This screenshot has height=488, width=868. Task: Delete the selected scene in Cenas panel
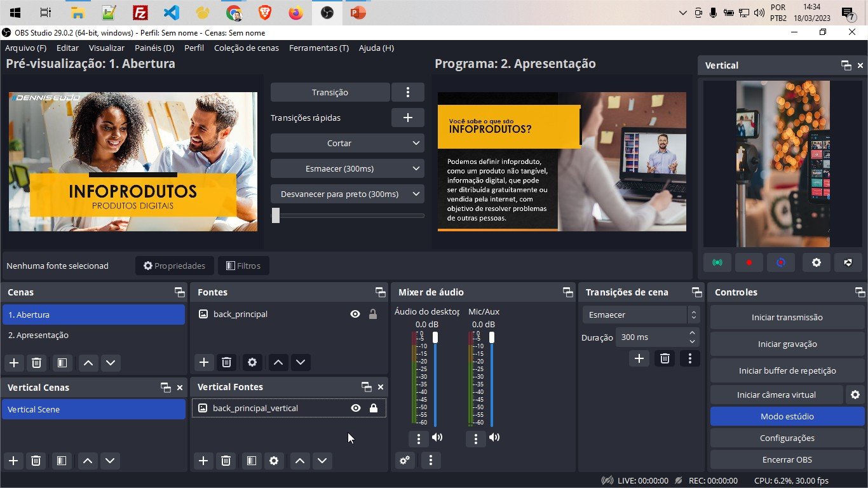coord(36,363)
